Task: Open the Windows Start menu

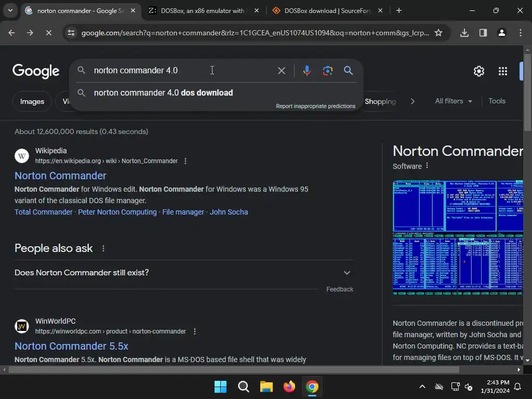Action: point(220,387)
